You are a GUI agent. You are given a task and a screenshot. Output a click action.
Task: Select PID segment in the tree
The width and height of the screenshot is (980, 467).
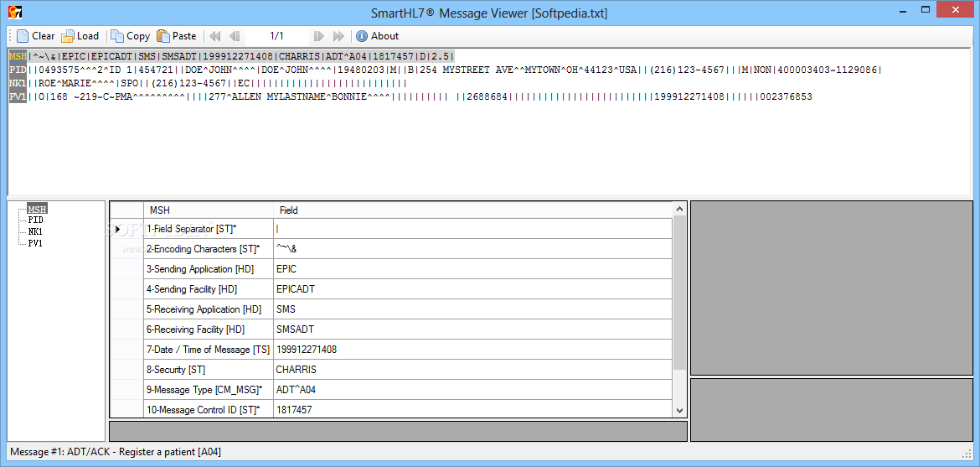[x=36, y=221]
